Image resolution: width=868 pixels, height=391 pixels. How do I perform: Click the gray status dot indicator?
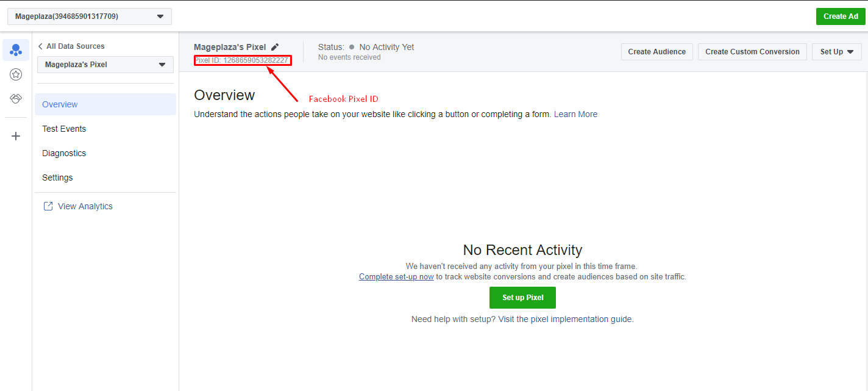[352, 47]
